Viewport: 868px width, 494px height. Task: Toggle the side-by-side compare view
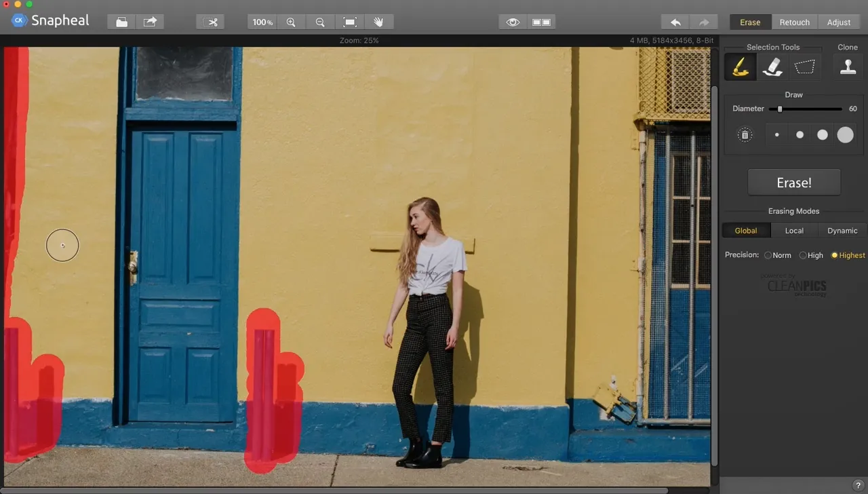coord(541,22)
